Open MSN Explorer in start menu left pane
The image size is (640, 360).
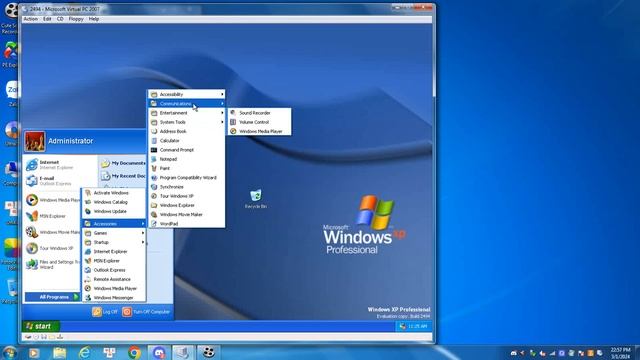point(46,216)
